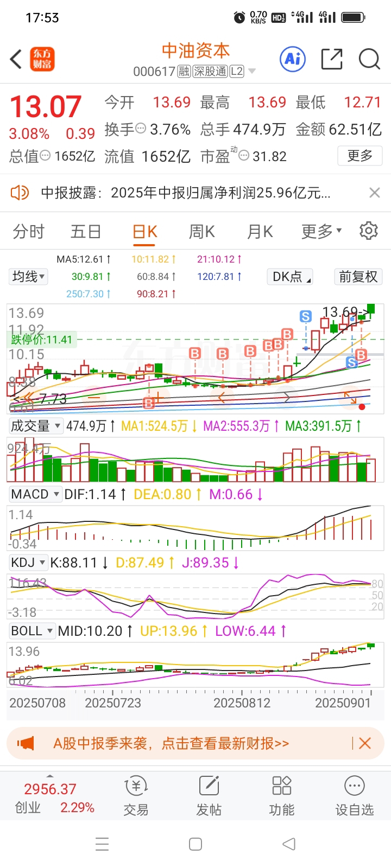Viewport: 391px width, 868px height.
Task: Switch to 周K tab
Action: [x=202, y=232]
